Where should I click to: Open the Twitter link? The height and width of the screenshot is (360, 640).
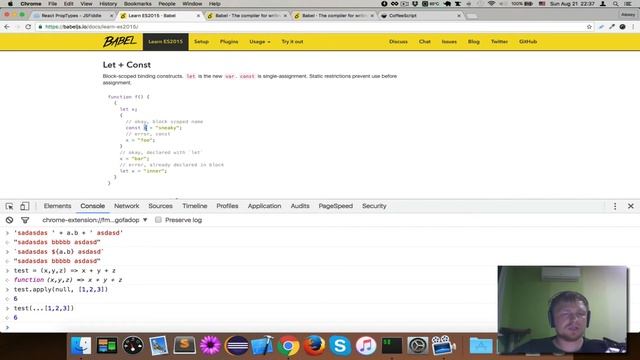pos(499,42)
